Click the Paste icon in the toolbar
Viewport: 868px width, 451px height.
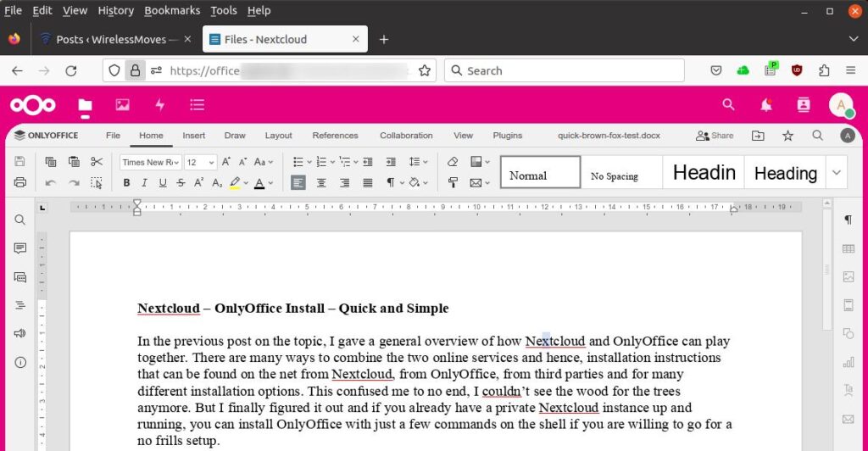74,162
